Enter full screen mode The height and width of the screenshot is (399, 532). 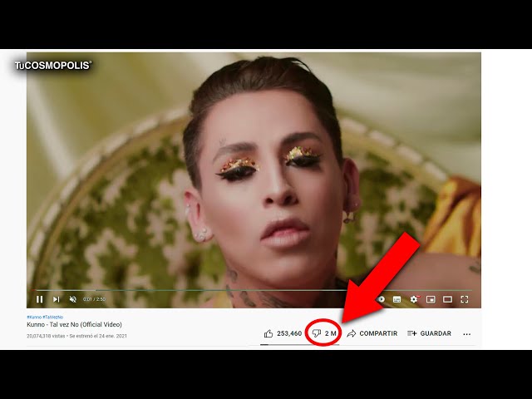tap(465, 299)
